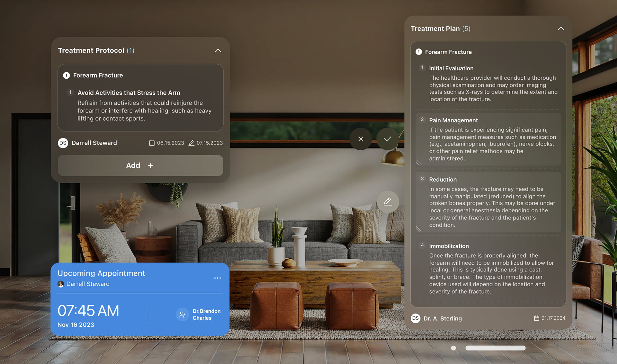Collapse the Treatment Plan panel
Screen dimensions: 617x364
[561, 29]
